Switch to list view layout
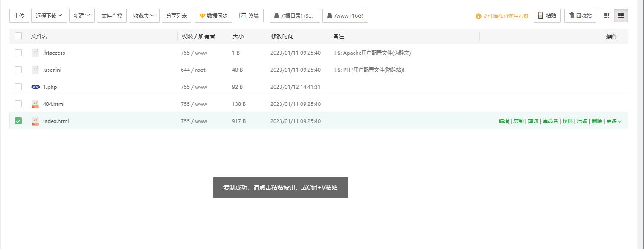Image resolution: width=644 pixels, height=249 pixels. 621,15
